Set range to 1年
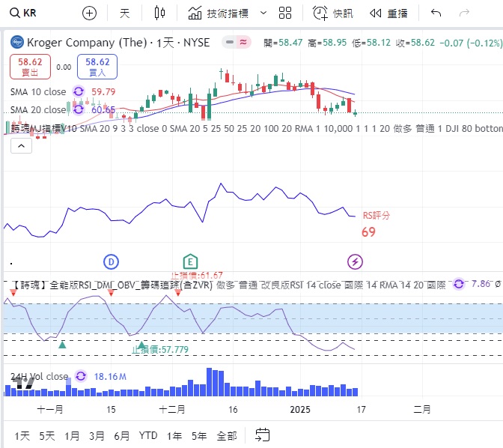 174,436
